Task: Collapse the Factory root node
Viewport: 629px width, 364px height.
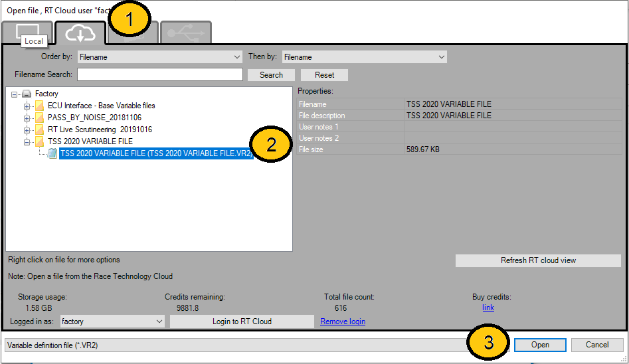Action: click(x=15, y=94)
